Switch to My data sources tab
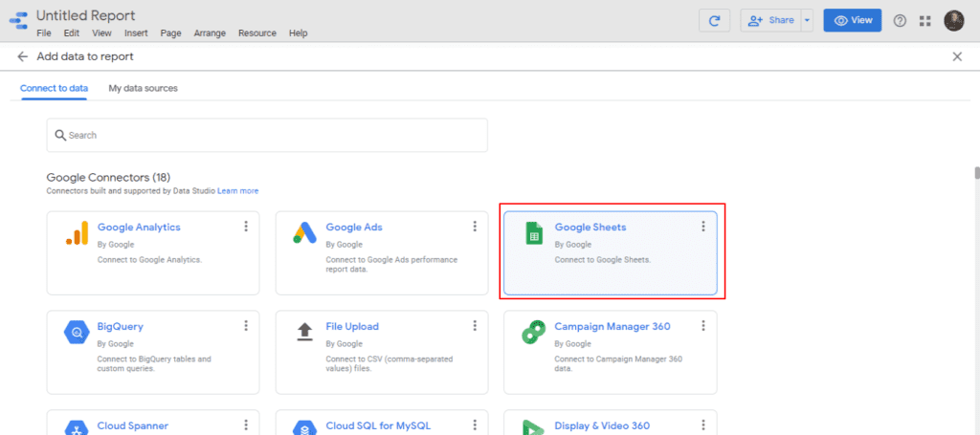The height and width of the screenshot is (435, 980). pyautogui.click(x=144, y=88)
